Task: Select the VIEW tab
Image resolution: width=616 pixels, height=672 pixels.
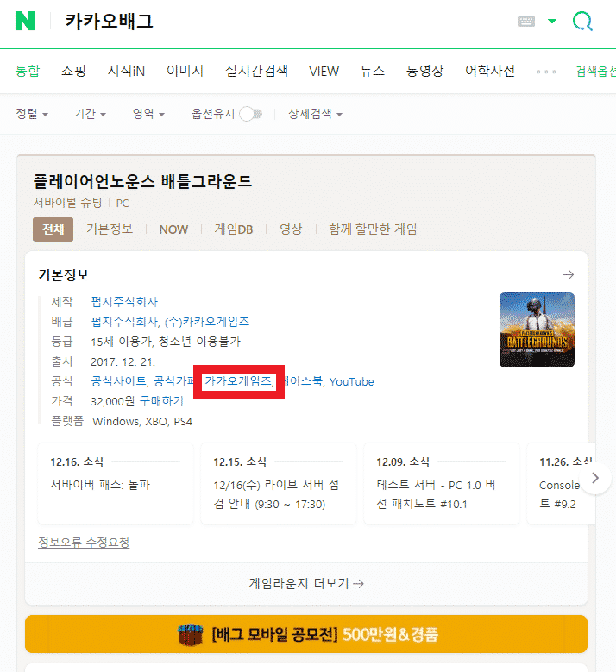Action: coord(324,71)
